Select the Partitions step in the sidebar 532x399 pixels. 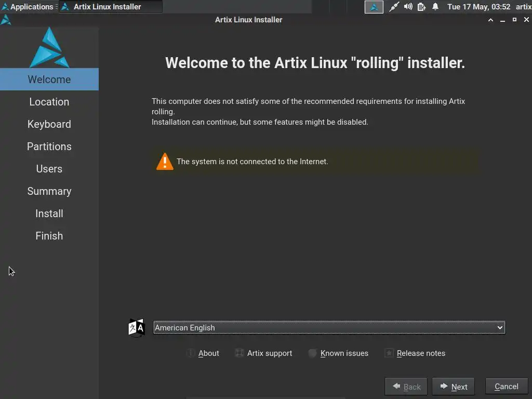pyautogui.click(x=49, y=147)
